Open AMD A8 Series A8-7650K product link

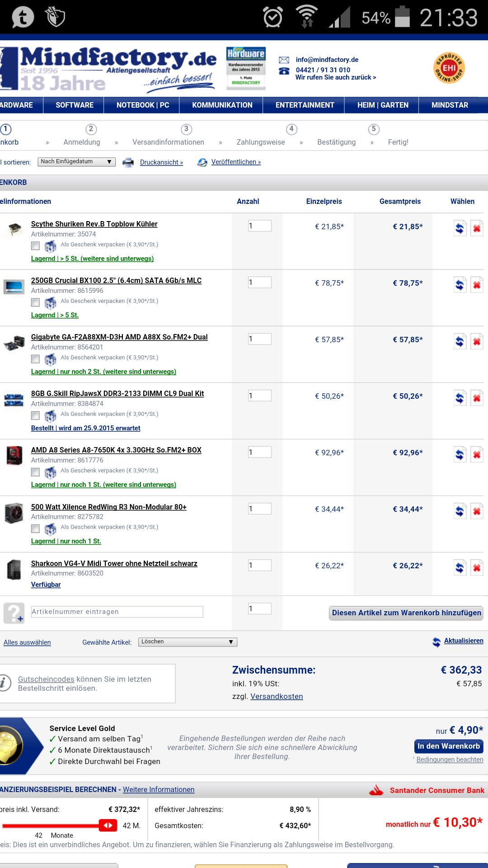pyautogui.click(x=116, y=450)
